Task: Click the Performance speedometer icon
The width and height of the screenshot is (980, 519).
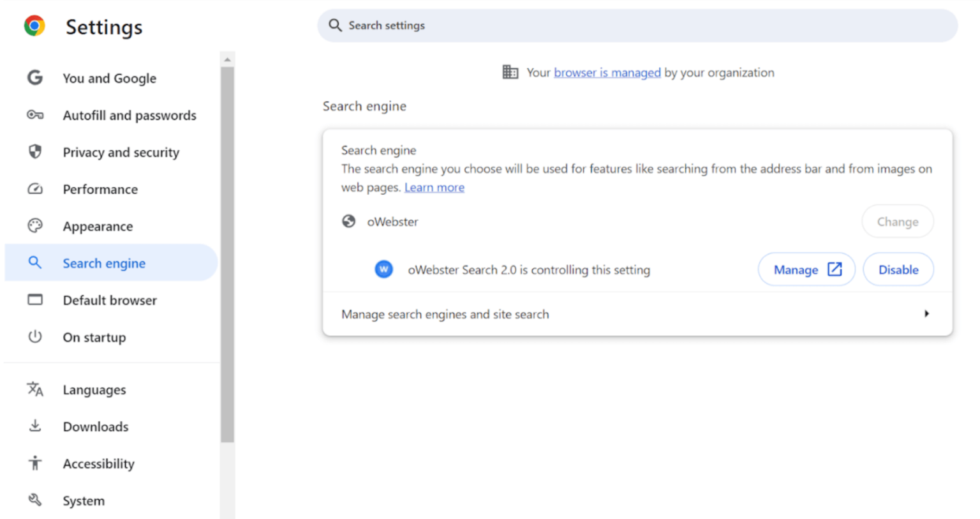Action: pyautogui.click(x=35, y=189)
